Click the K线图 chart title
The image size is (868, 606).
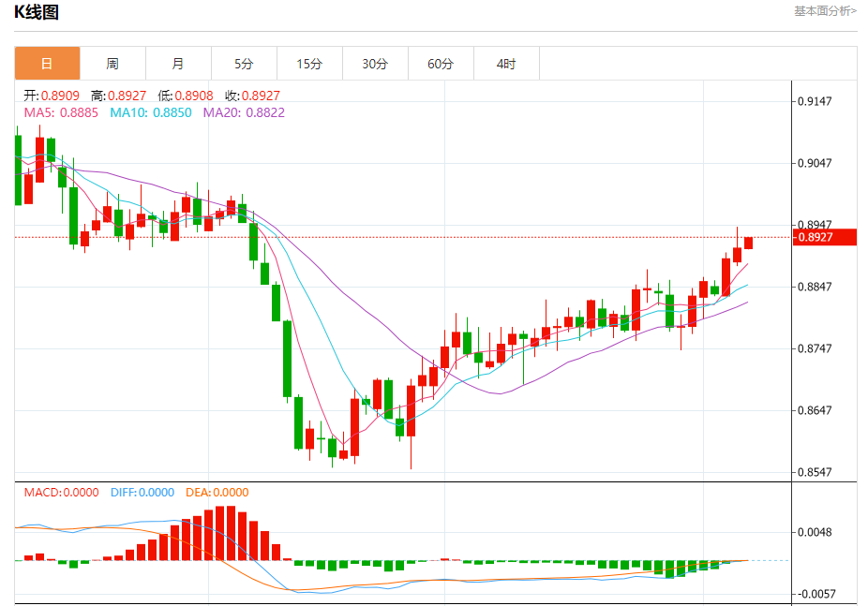coord(37,12)
